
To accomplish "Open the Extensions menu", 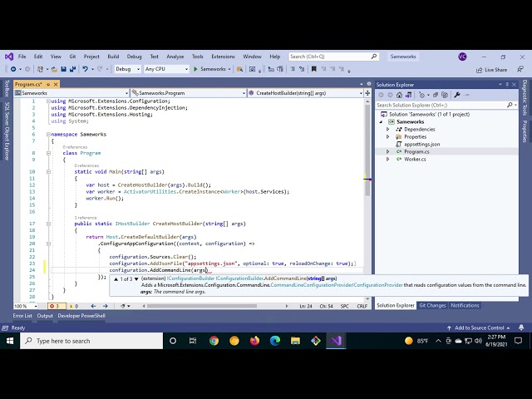I will [223, 57].
